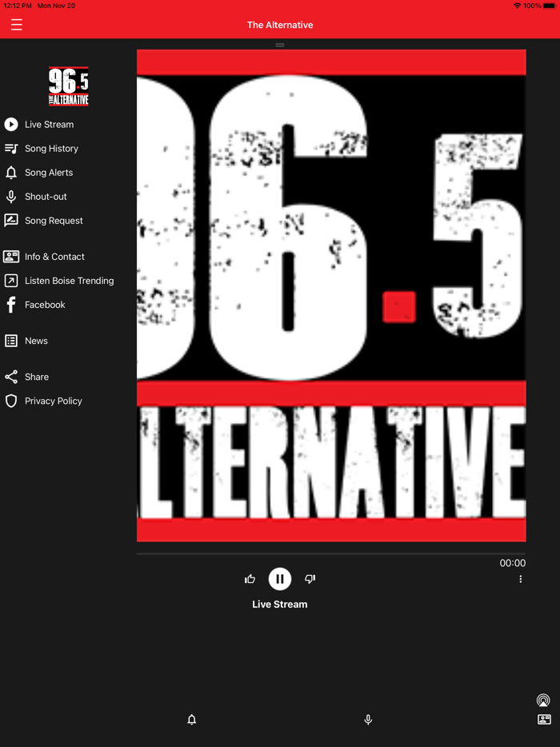560x747 pixels.
Task: Click the Privacy Policy shield icon
Action: [x=11, y=401]
